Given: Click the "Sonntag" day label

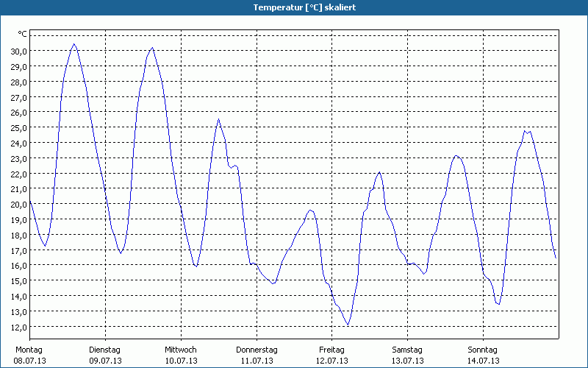Looking at the screenshot, I should [x=483, y=350].
